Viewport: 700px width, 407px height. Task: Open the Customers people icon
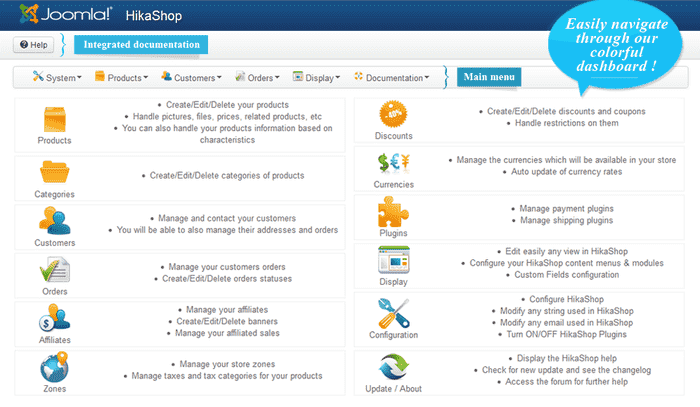(x=54, y=221)
